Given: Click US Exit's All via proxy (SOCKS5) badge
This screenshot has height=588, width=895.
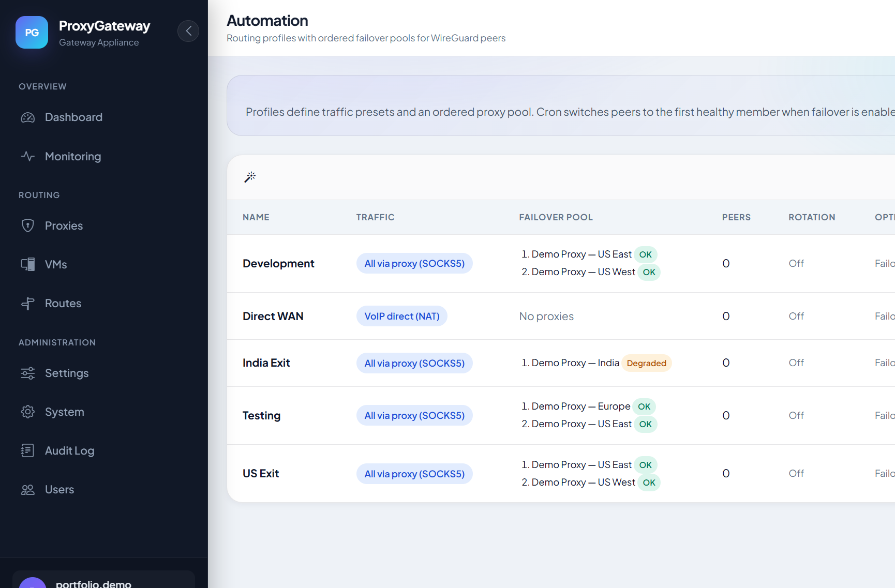Looking at the screenshot, I should (414, 474).
